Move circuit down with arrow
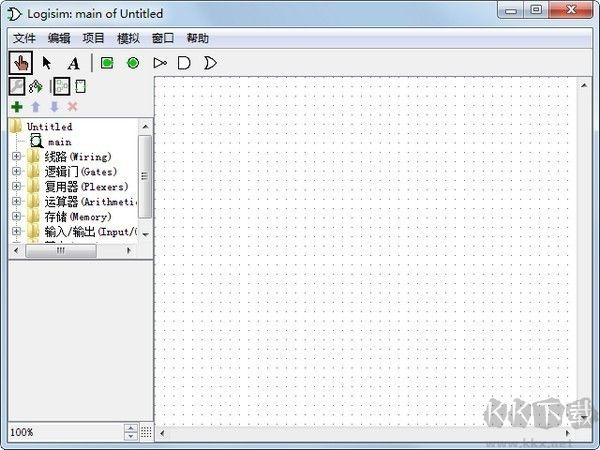The height and width of the screenshot is (450, 600). pos(54,107)
